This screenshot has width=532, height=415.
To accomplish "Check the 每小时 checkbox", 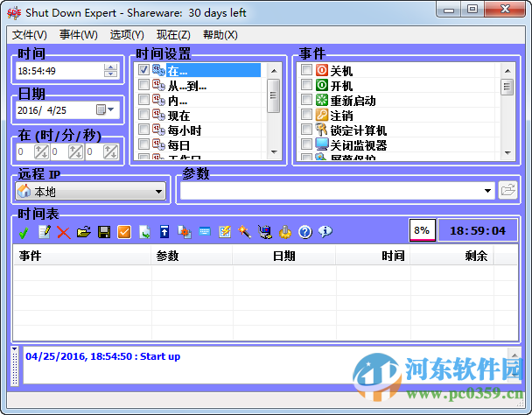I will (x=143, y=129).
